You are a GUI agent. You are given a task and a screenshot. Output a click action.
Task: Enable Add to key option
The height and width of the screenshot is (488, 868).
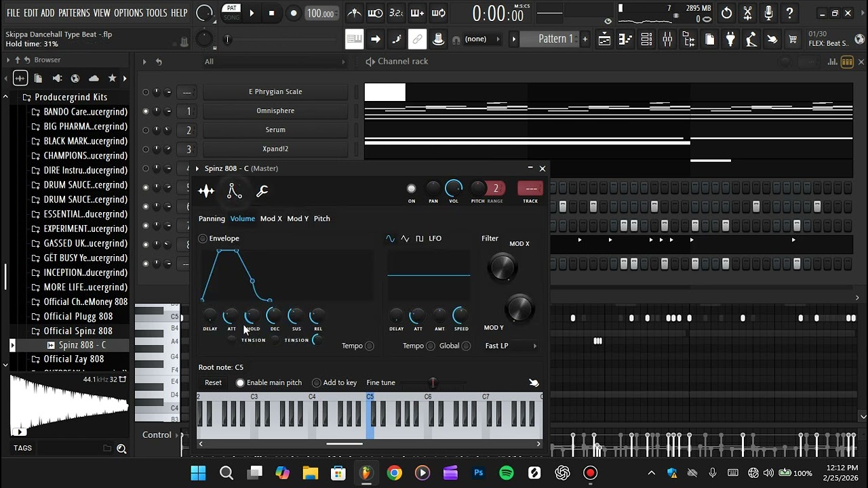point(317,383)
